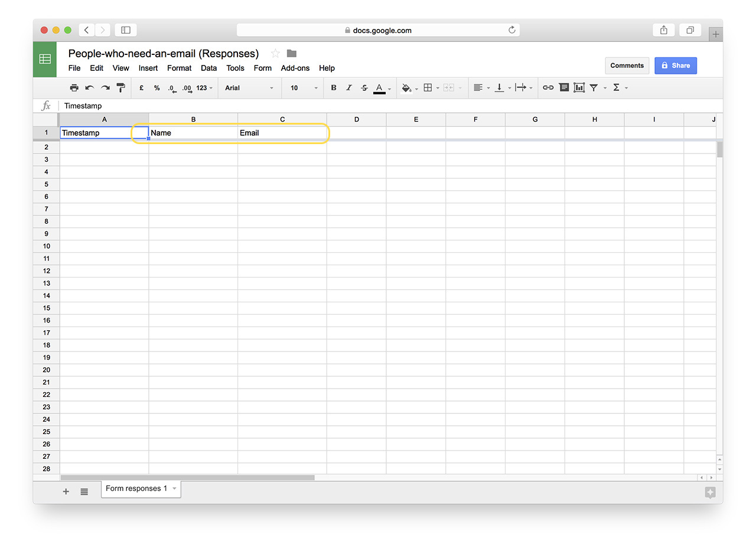Click the Print icon in toolbar
The width and height of the screenshot is (756, 551).
[74, 88]
